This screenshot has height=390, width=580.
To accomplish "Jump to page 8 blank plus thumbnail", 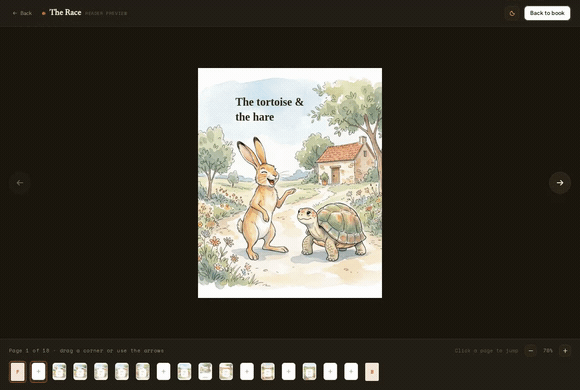I will pos(163,371).
